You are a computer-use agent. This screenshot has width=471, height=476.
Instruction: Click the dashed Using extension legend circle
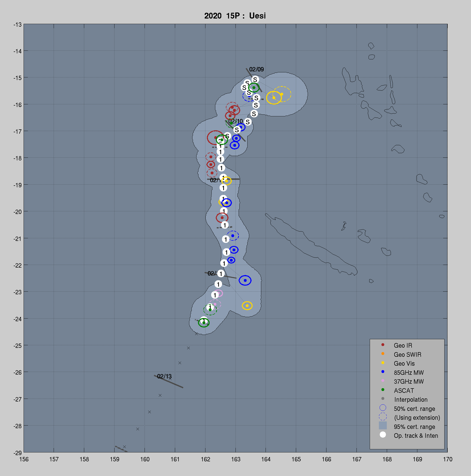tap(382, 417)
